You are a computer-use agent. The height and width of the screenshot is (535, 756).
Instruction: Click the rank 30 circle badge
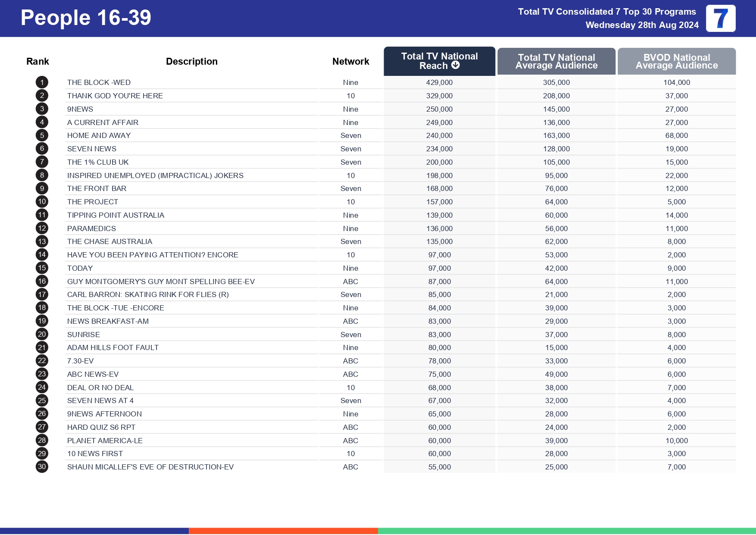pos(41,467)
